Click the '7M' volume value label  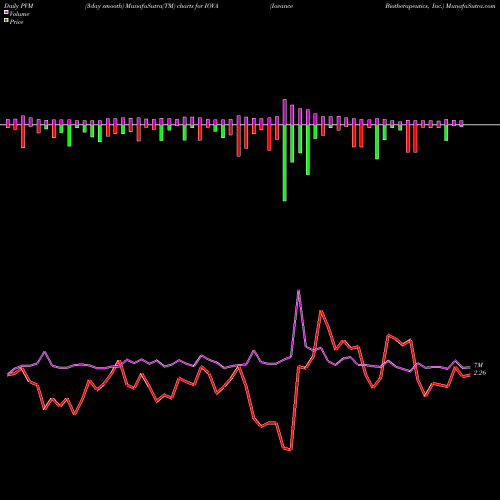click(478, 365)
